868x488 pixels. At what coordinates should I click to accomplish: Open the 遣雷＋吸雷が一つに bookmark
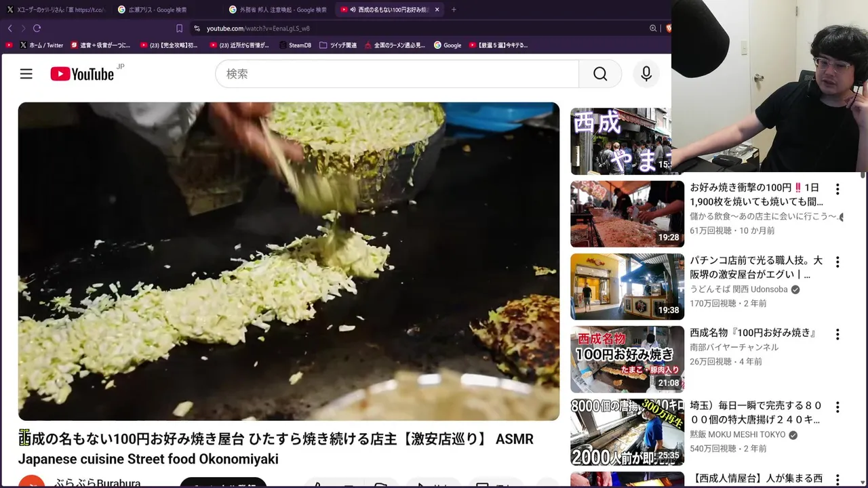click(x=100, y=45)
